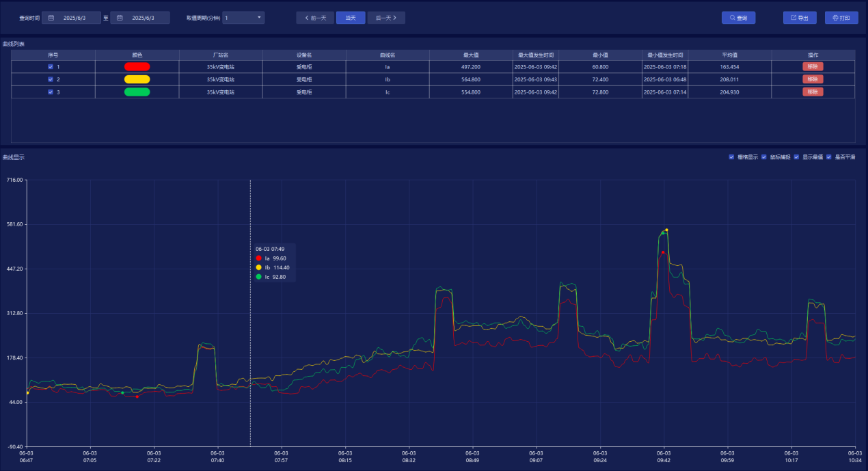Remove curve Ia with 移除 button
This screenshot has height=471, width=868.
[812, 67]
